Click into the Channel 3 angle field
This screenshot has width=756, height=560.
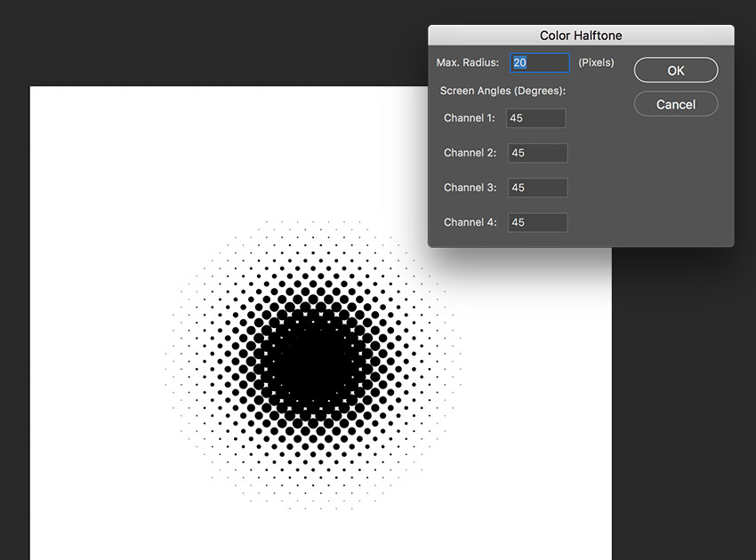pos(537,188)
